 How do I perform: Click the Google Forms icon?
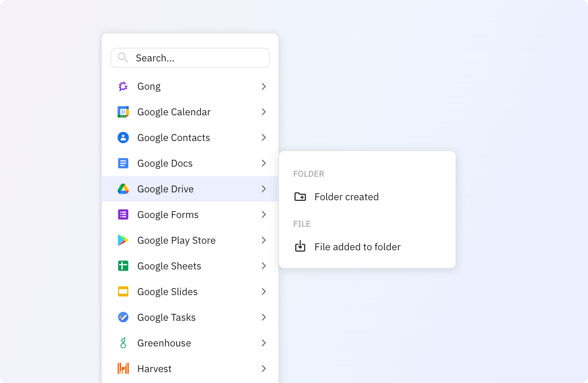point(123,215)
